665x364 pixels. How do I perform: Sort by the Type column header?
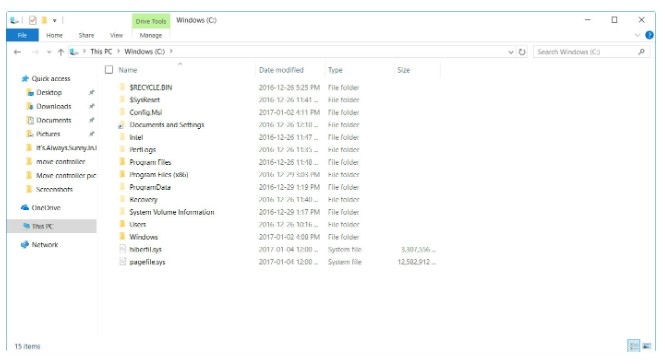[x=335, y=70]
